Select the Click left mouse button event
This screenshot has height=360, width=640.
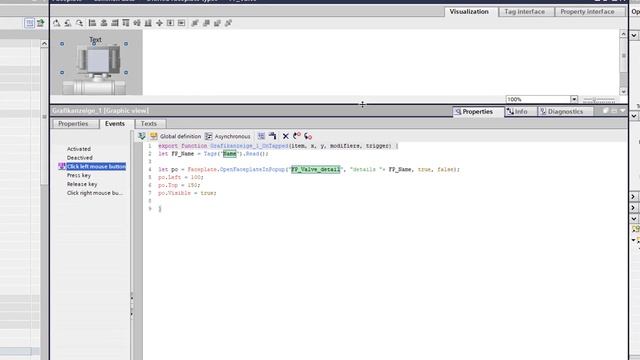pyautogui.click(x=96, y=167)
